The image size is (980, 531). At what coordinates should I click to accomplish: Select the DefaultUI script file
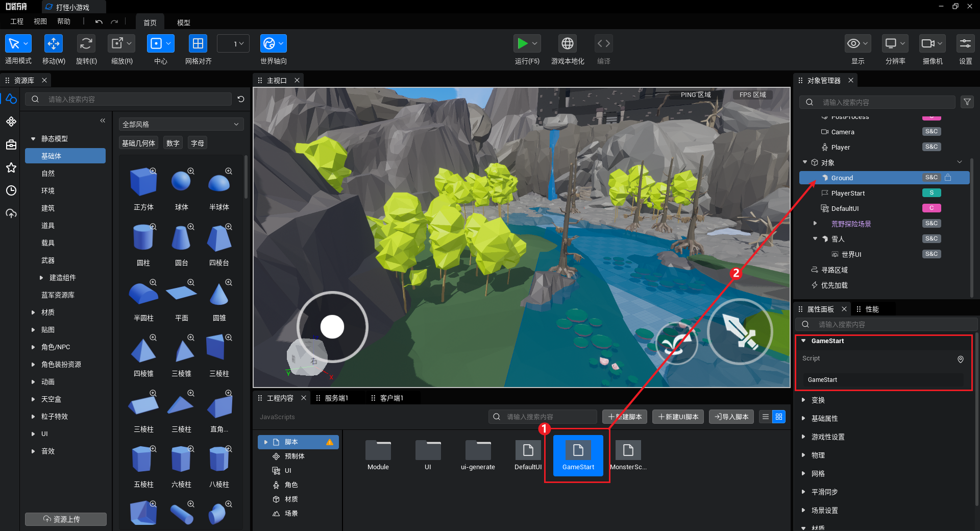[x=528, y=455]
